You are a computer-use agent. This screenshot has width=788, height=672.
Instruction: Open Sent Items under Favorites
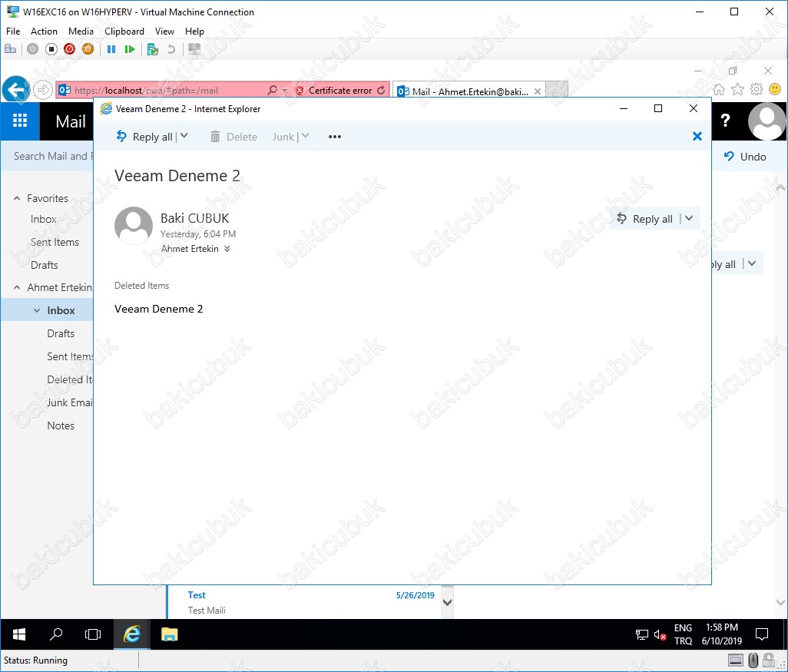55,242
